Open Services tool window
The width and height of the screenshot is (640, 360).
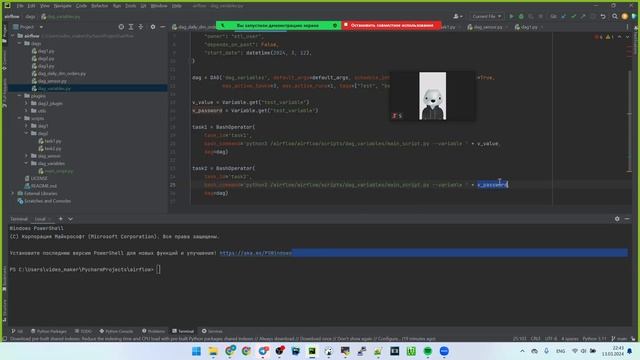pyautogui.click(x=212, y=331)
